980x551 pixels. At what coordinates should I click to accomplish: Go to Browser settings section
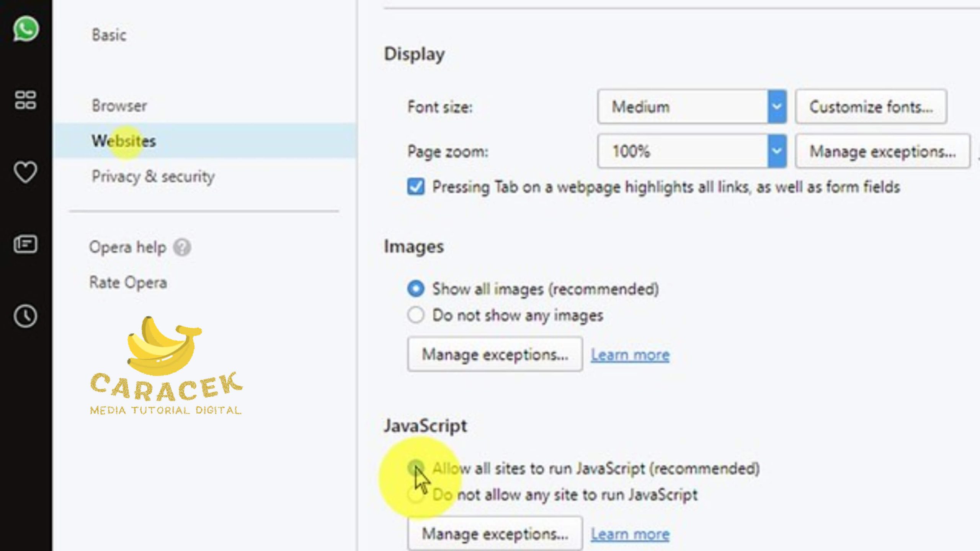[x=119, y=106]
